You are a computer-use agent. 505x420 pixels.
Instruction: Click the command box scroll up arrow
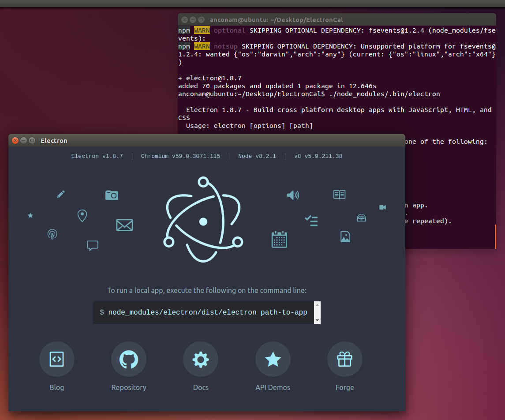click(x=317, y=305)
